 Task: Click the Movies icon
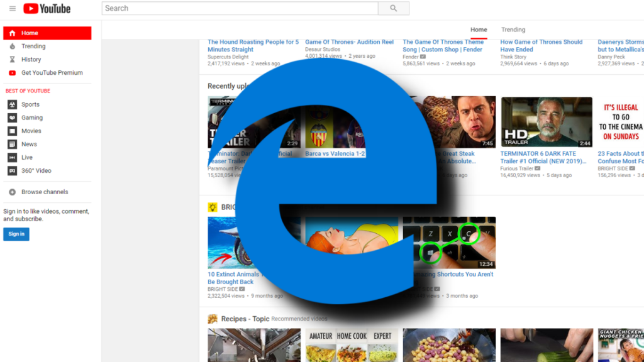point(13,131)
